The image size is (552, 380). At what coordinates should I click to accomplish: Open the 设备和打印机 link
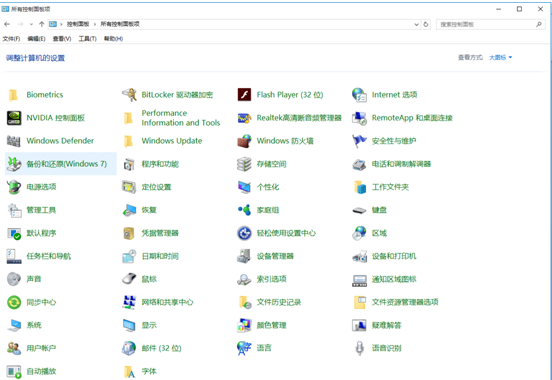394,256
